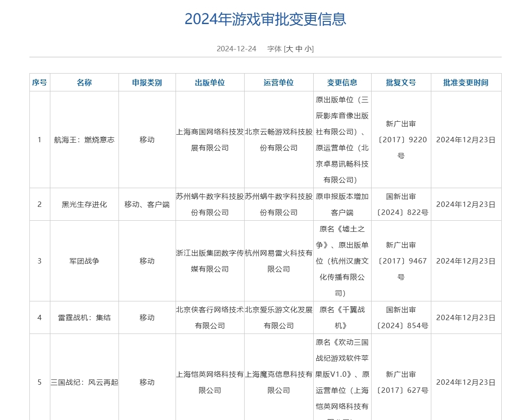This screenshot has height=420, width=532.
Task: Click the publisher 上海商国网络科技发展有限公司
Action: [x=210, y=140]
